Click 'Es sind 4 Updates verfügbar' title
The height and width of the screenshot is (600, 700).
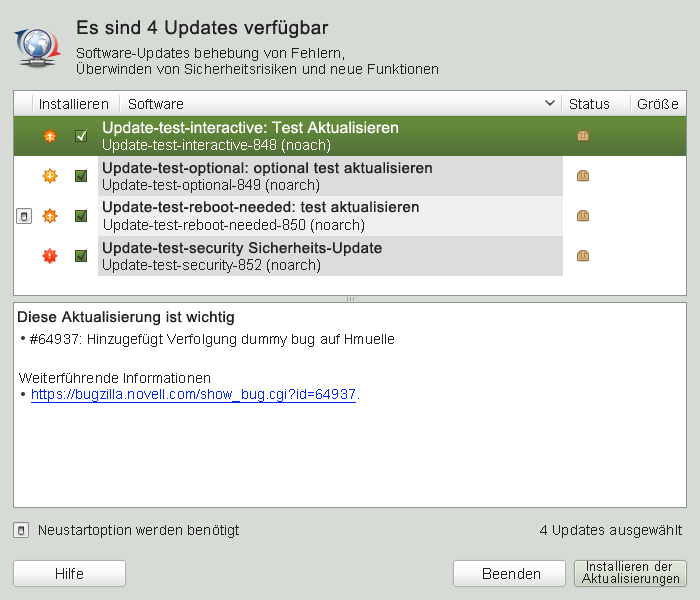tap(202, 28)
